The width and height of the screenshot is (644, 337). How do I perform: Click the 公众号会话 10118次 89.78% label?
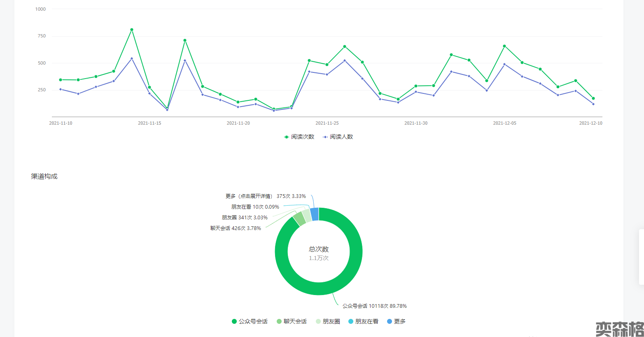[374, 306]
